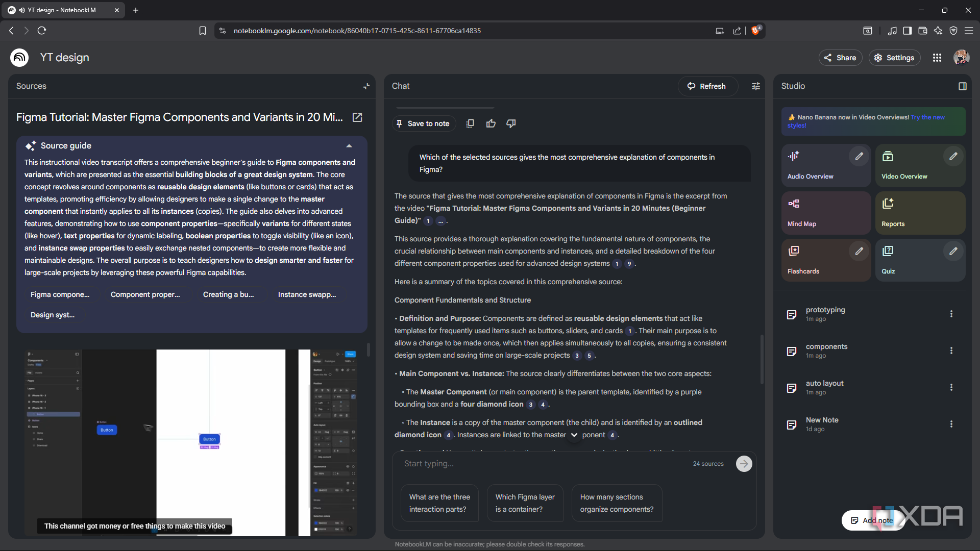This screenshot has width=980, height=551.
Task: Refresh the chat
Action: click(707, 86)
